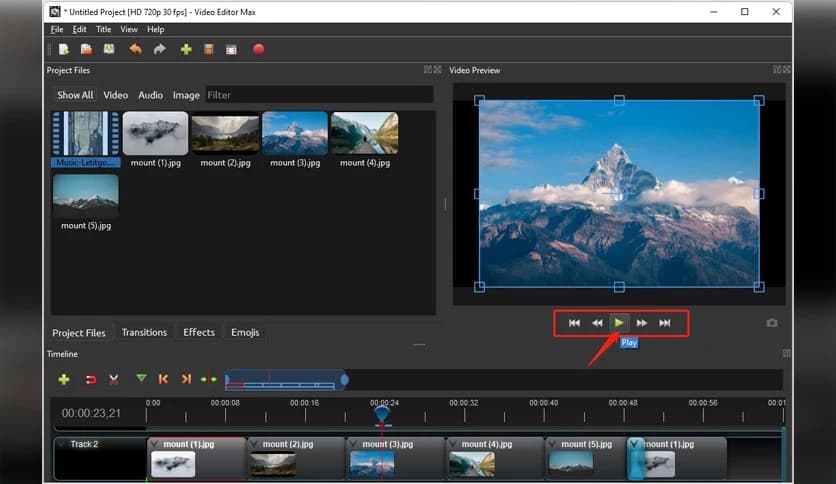Open menu arrow on mount (4).jpg clip
The image size is (836, 484).
point(453,444)
